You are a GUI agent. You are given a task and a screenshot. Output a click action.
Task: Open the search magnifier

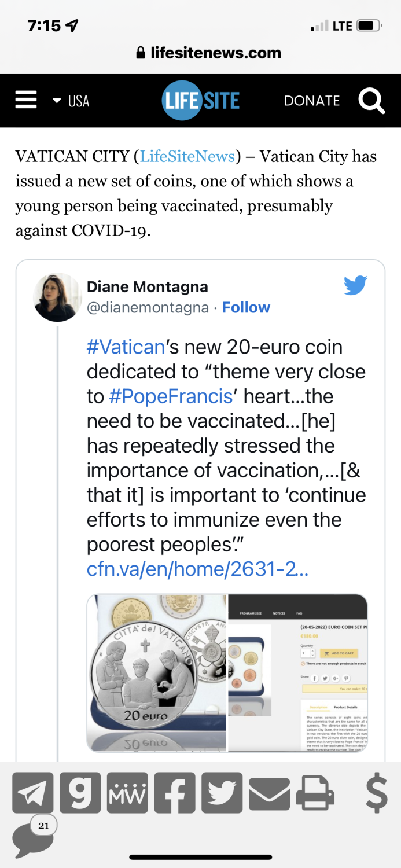[x=371, y=101]
